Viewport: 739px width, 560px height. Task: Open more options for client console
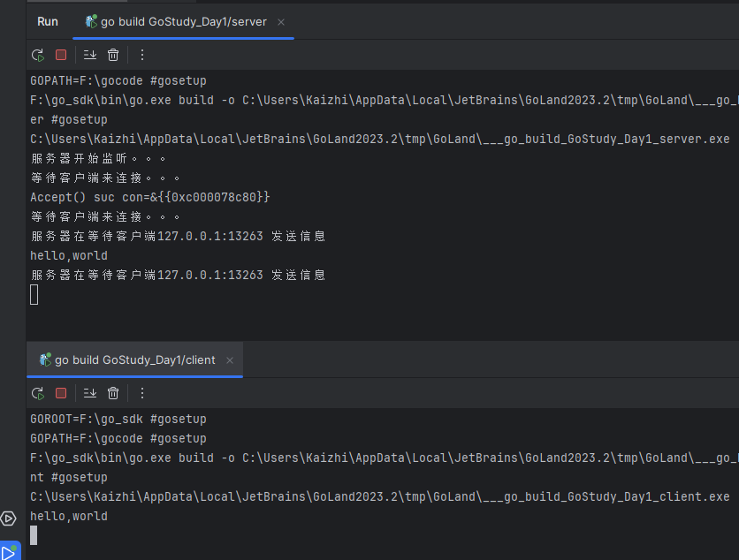tap(141, 393)
